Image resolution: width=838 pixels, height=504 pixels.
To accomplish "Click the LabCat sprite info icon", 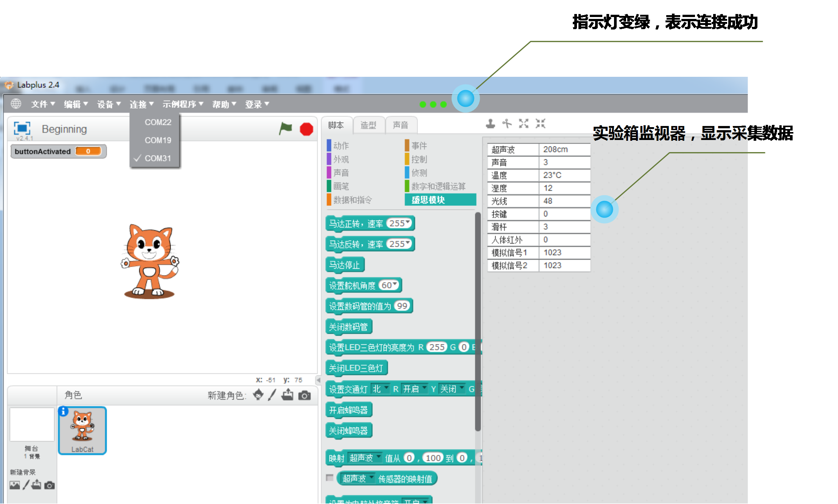I will 63,411.
